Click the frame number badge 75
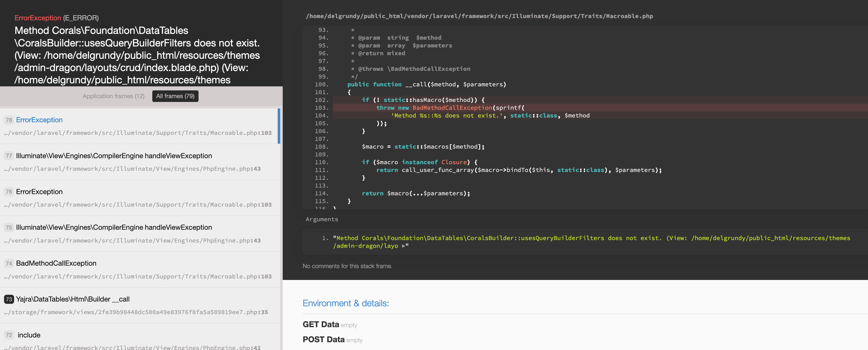The height and width of the screenshot is (350, 868). [x=9, y=227]
